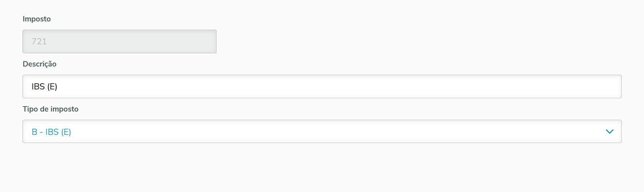Toggle the tax type selector open
This screenshot has width=644, height=192.
609,132
